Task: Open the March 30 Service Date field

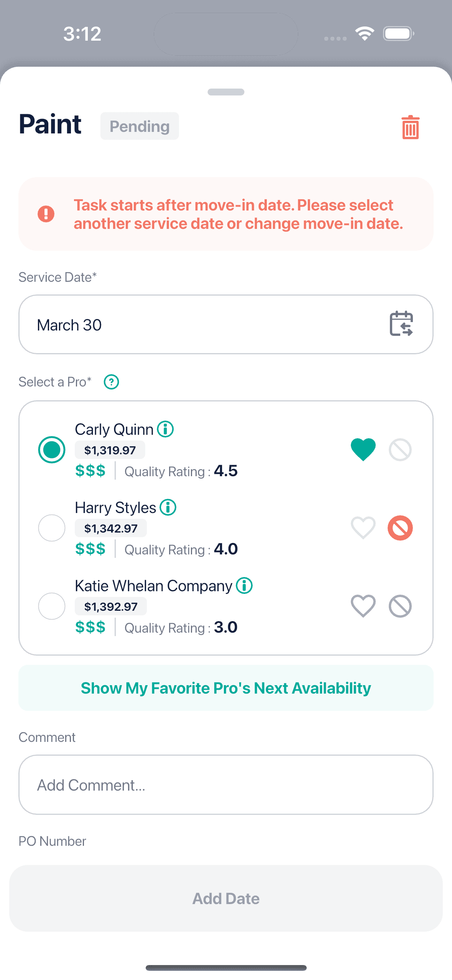Action: click(173, 324)
